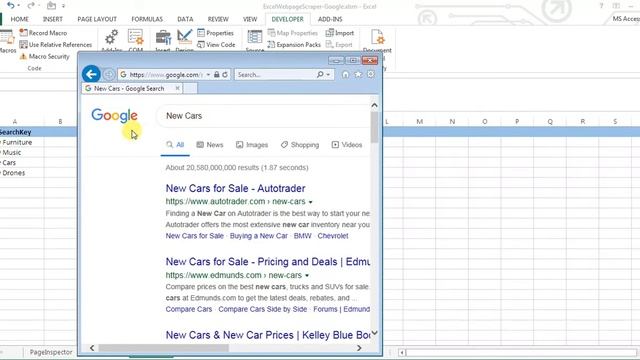640x360 pixels.
Task: Select the PageInspector sheet tab
Action: coord(51,352)
